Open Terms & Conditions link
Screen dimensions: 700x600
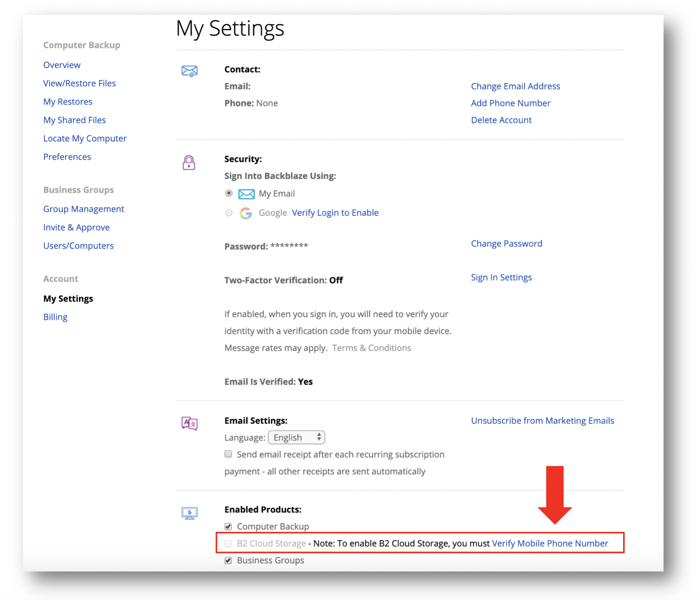[x=371, y=348]
